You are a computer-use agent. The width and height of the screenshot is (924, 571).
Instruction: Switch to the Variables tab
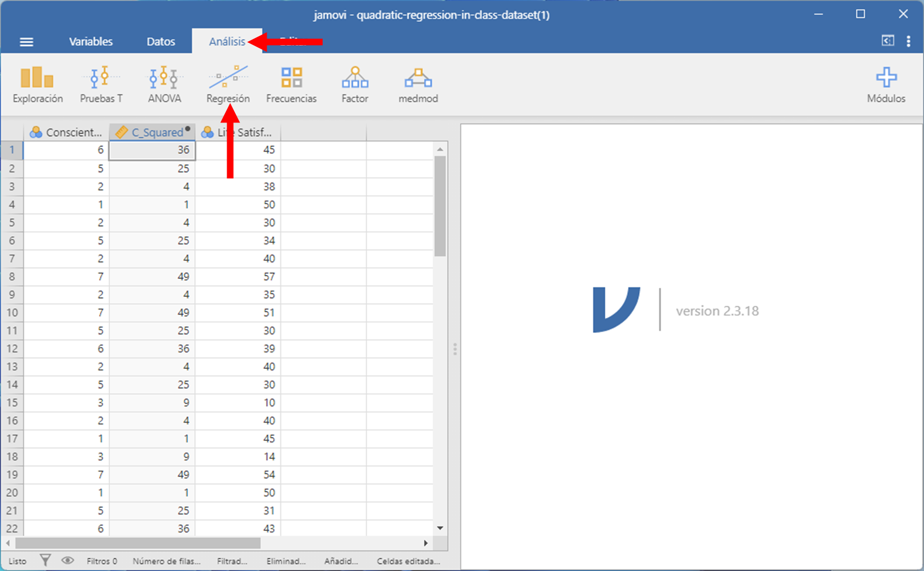[91, 42]
